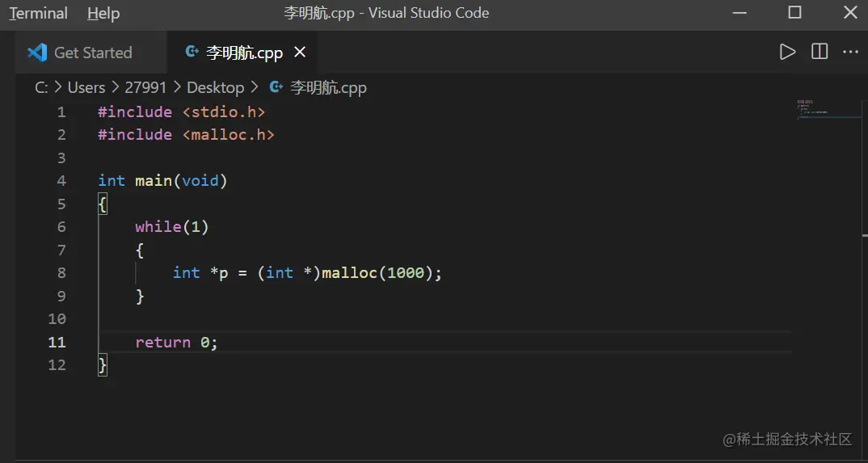Click the <malloc.h> include text
Image resolution: width=868 pixels, height=463 pixels.
228,135
